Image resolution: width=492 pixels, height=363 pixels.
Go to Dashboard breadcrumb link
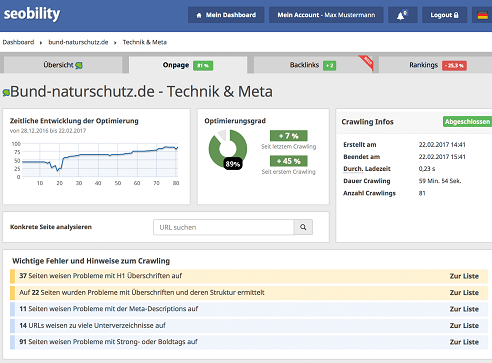coord(18,42)
